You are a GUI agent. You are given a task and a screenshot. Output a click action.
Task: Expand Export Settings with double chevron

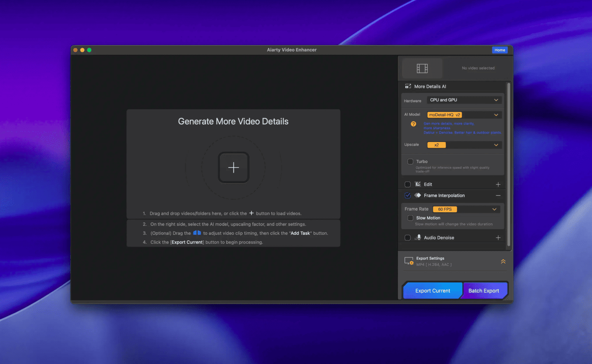click(x=503, y=261)
